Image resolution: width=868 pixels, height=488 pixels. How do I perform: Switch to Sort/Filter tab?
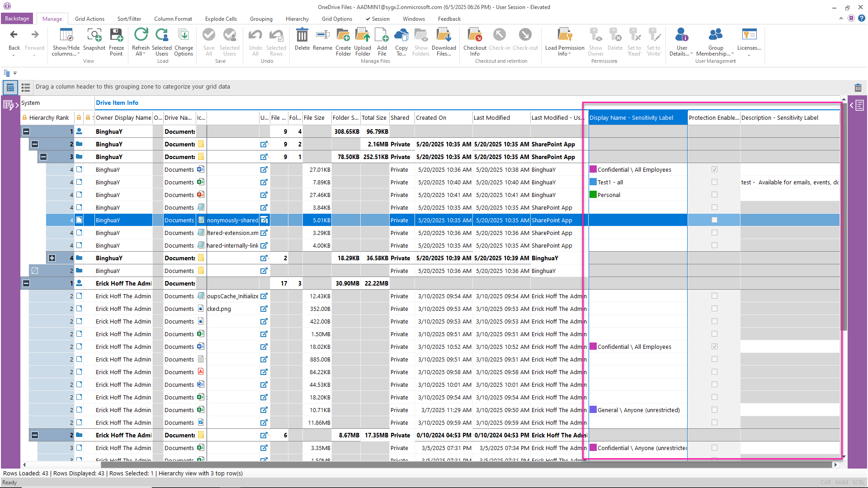point(129,19)
